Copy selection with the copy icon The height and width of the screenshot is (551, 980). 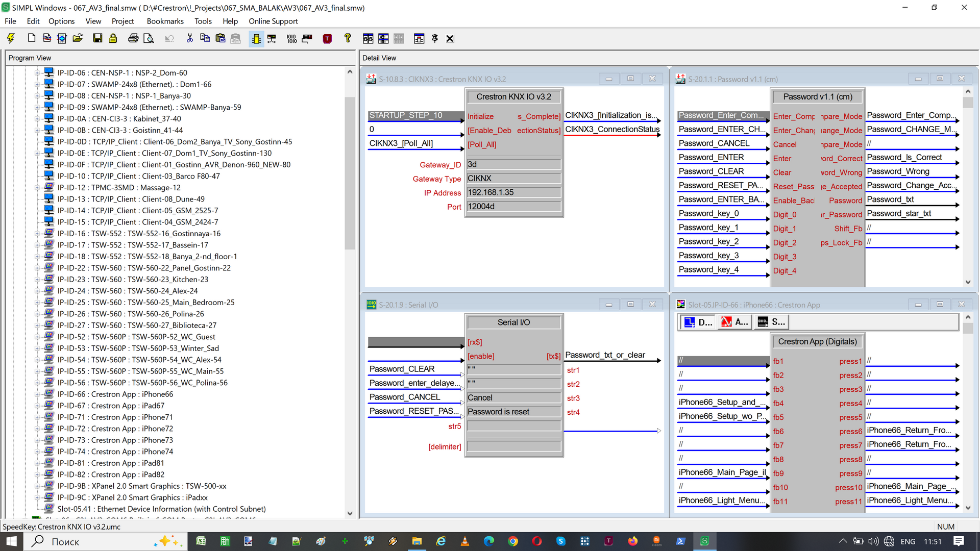[x=205, y=38]
